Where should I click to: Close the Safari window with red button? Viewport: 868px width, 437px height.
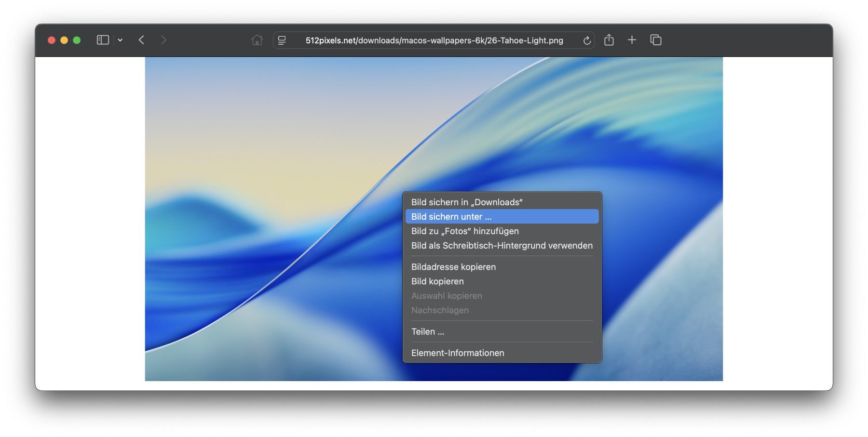point(52,40)
